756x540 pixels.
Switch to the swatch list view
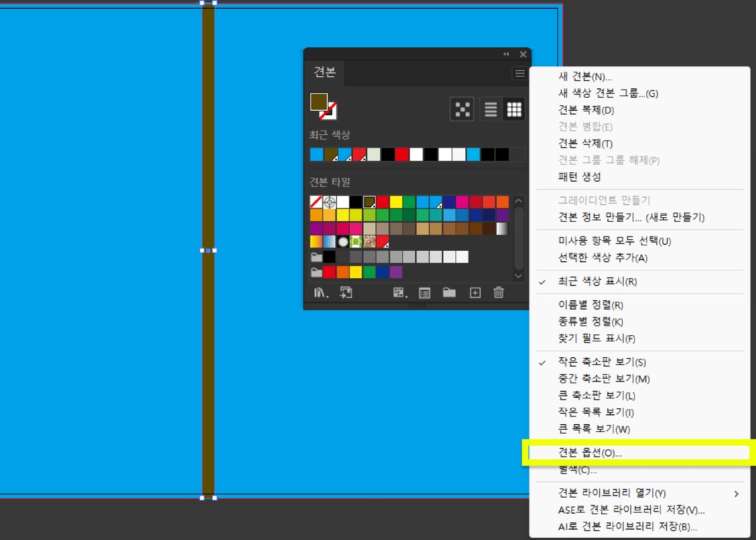[x=490, y=110]
